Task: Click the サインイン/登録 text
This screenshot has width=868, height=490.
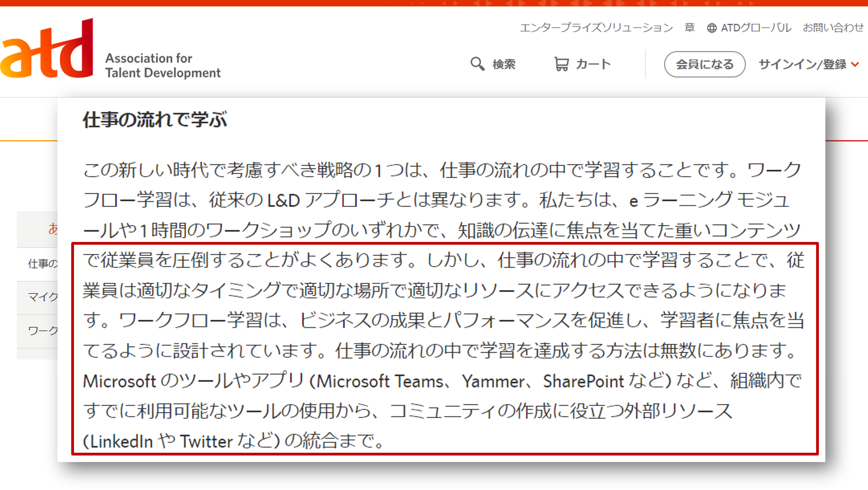Action: [x=802, y=64]
